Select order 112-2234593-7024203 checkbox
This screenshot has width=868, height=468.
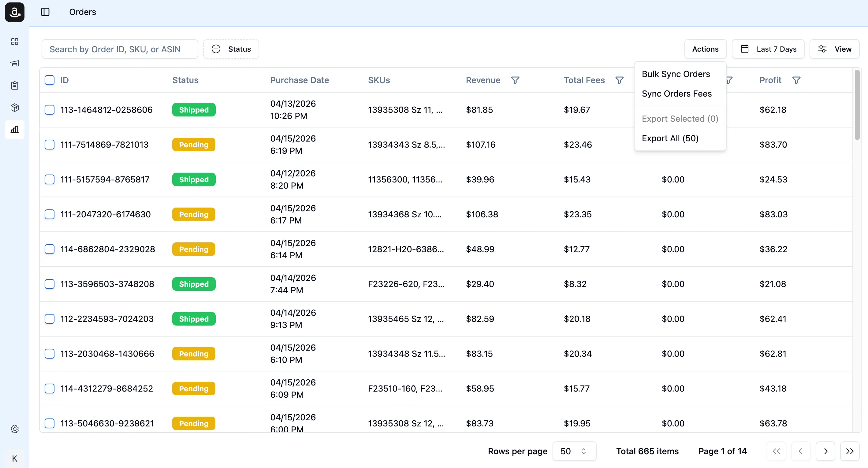click(x=50, y=319)
